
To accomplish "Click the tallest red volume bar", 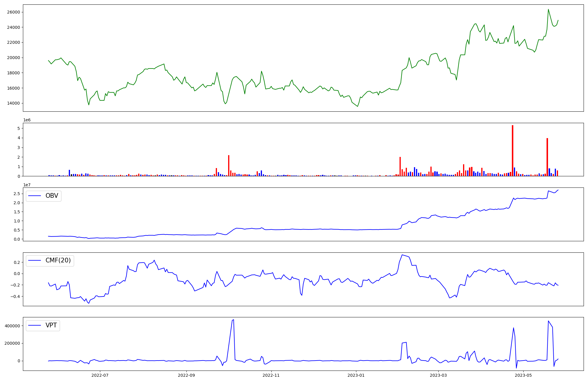I will [x=512, y=150].
